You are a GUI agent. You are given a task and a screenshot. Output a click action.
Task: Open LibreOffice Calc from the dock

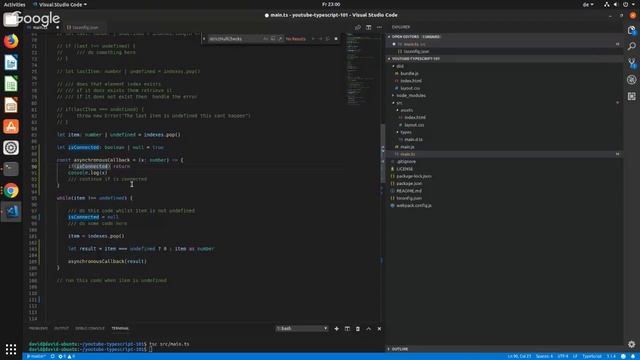(11, 84)
